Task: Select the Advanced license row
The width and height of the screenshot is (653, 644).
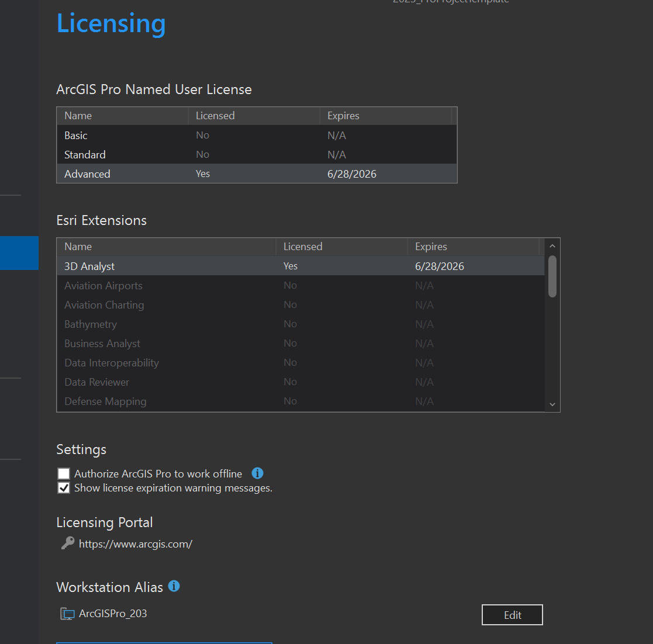Action: (x=257, y=174)
